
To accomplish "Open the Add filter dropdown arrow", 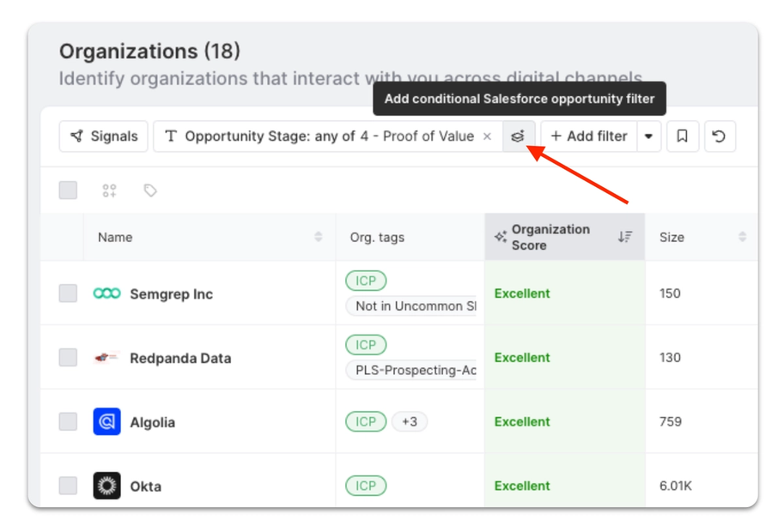I will click(649, 136).
